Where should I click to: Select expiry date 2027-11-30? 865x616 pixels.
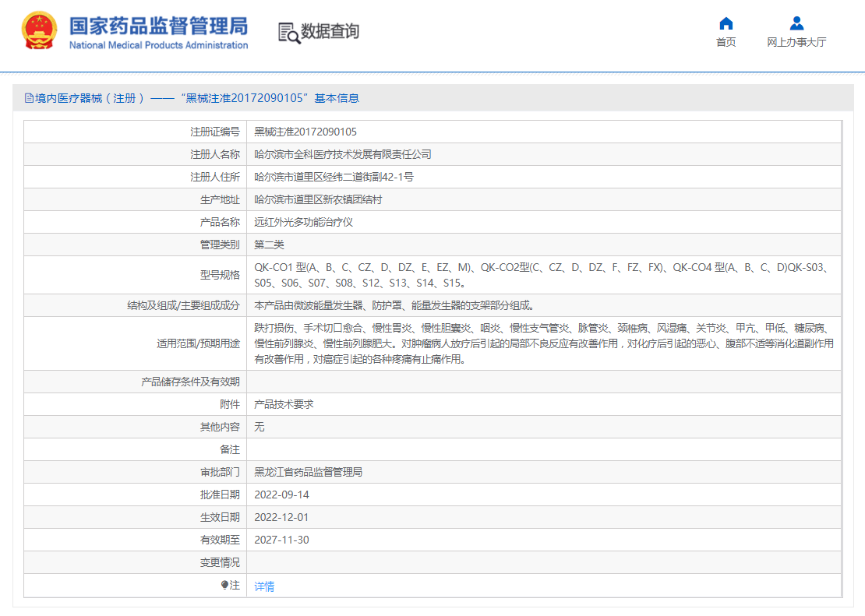pos(281,540)
